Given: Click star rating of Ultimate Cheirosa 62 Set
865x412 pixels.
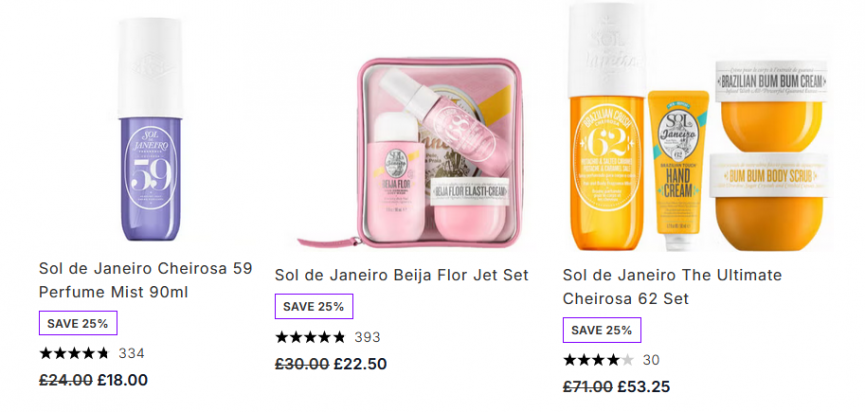Looking at the screenshot, I should [597, 360].
